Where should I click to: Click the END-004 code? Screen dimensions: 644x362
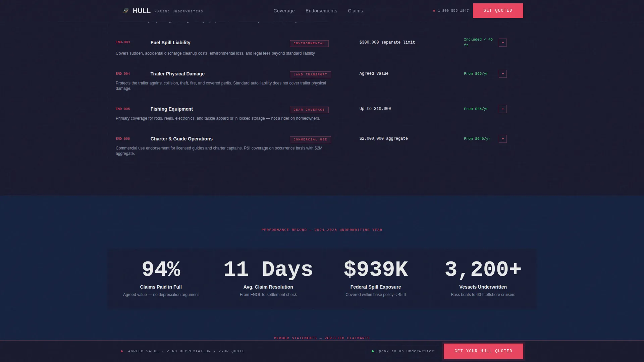coord(123,74)
